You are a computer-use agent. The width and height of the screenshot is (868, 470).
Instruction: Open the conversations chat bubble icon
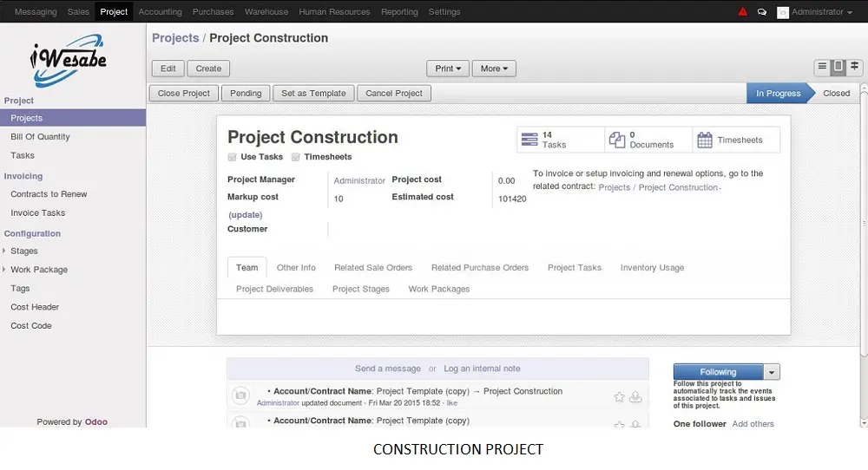pyautogui.click(x=762, y=12)
